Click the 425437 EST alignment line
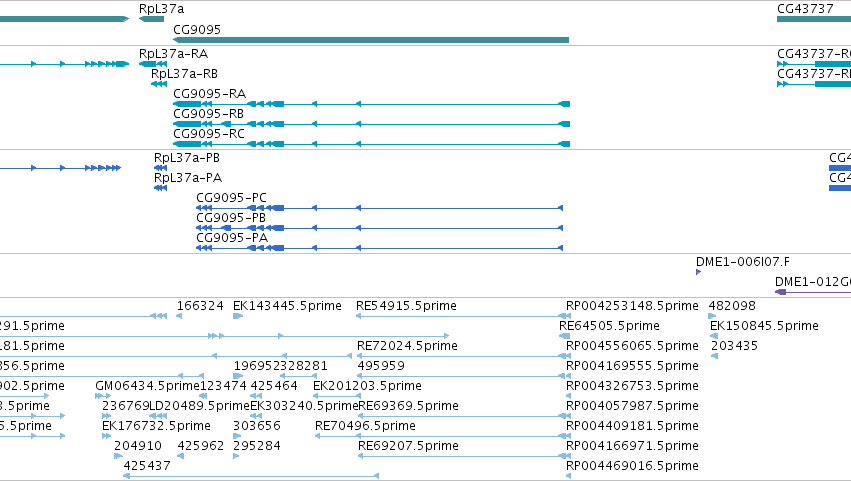851x481 pixels. pos(251,476)
